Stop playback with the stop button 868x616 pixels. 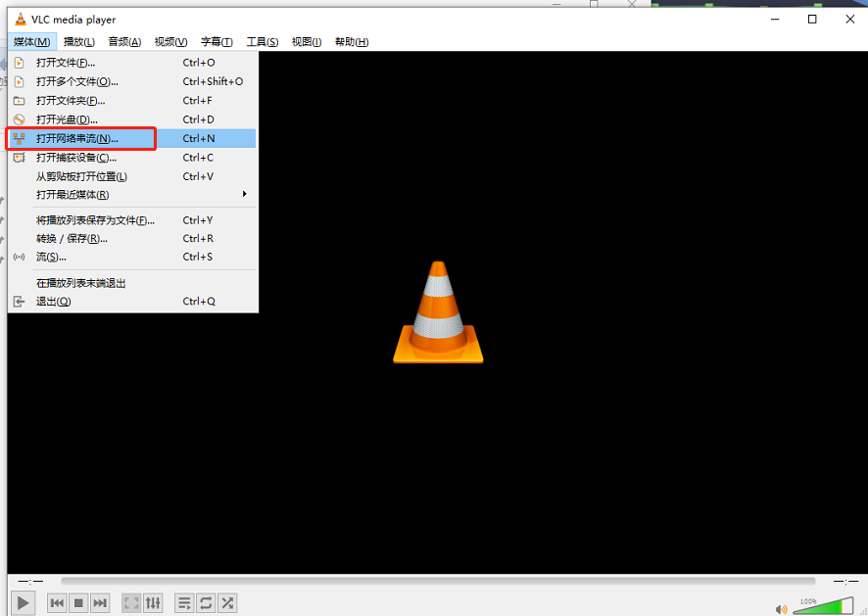pyautogui.click(x=78, y=602)
